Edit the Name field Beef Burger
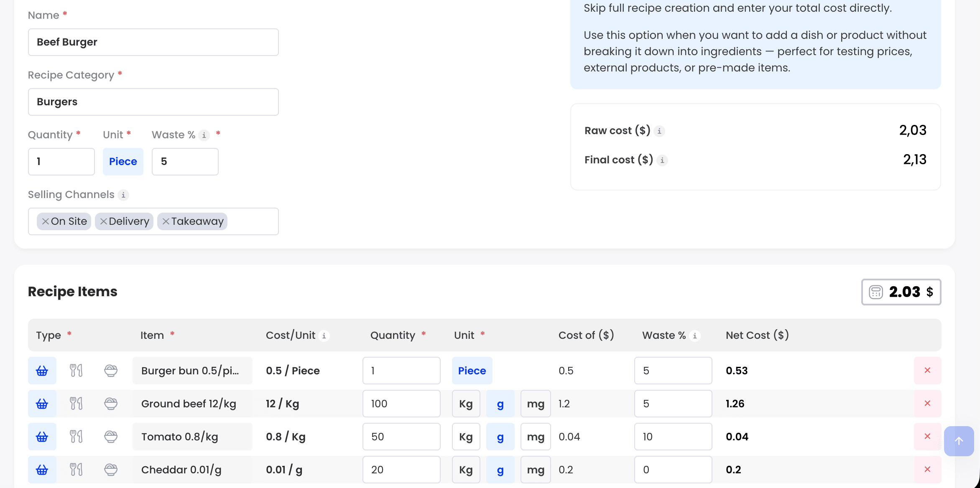This screenshot has width=980, height=488. [153, 42]
